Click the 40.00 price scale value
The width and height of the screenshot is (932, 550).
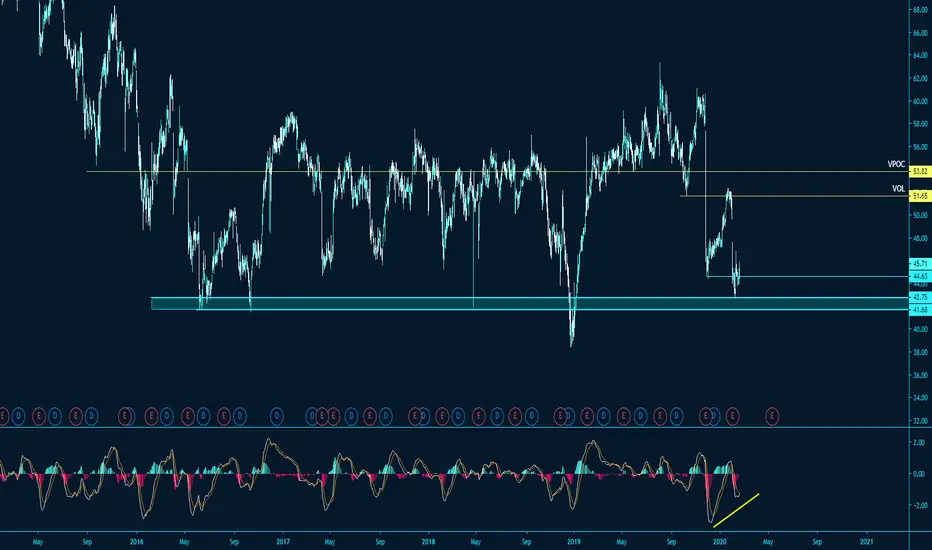[920, 329]
